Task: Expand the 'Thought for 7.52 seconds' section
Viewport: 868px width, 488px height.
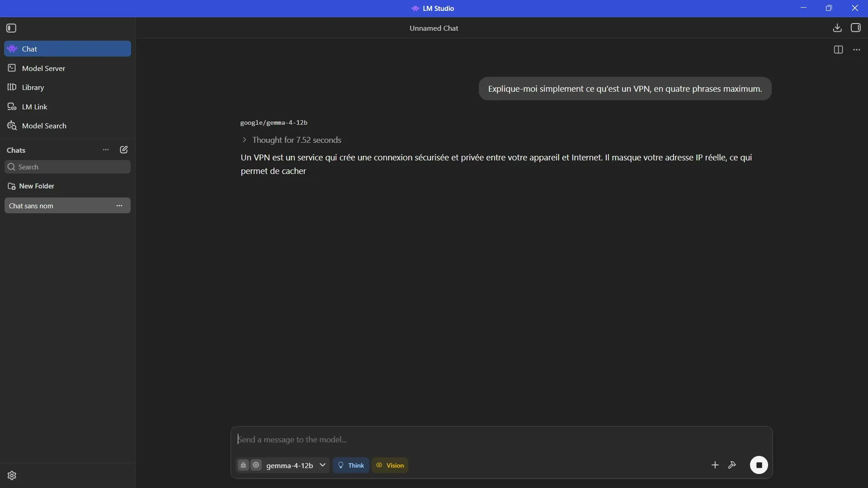Action: pyautogui.click(x=292, y=140)
